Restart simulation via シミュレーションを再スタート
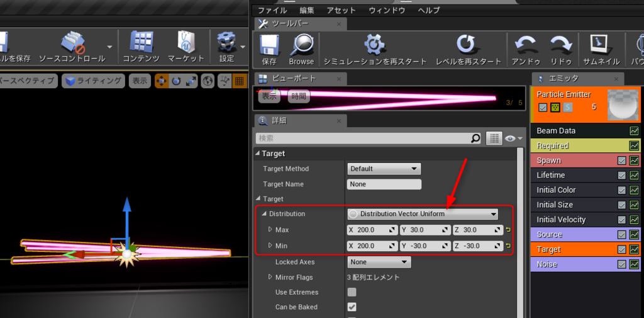Image resolution: width=644 pixels, height=318 pixels. (375, 50)
